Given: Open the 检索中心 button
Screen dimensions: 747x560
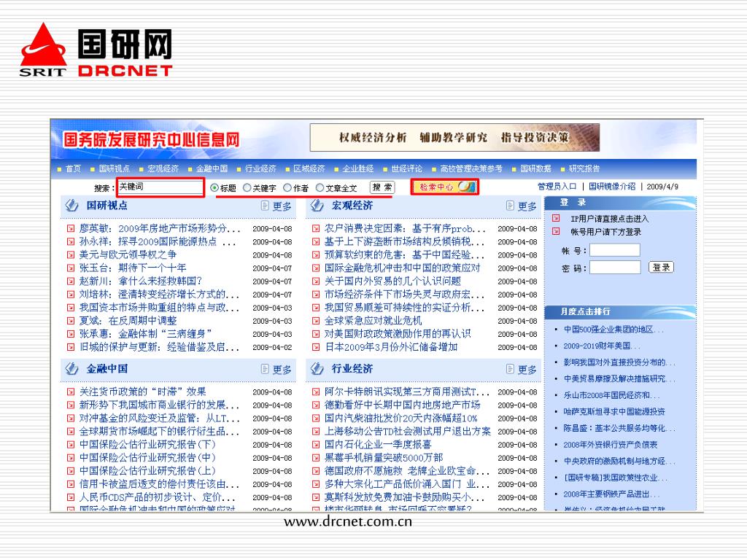Looking at the screenshot, I should pos(444,187).
